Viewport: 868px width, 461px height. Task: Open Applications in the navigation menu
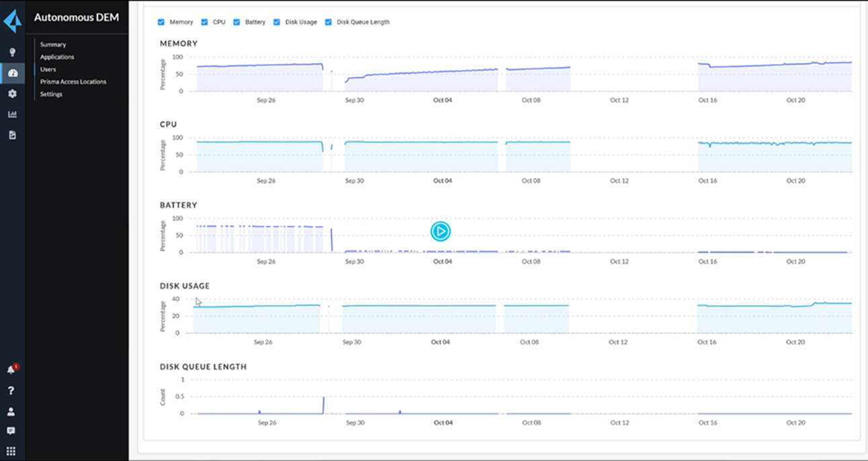tap(57, 57)
